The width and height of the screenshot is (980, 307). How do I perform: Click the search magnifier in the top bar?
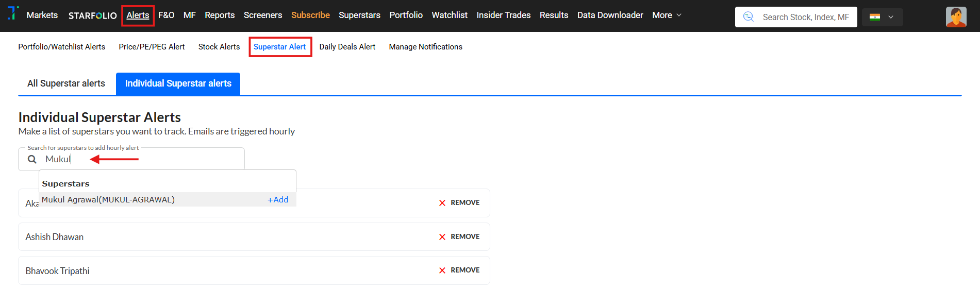(749, 17)
